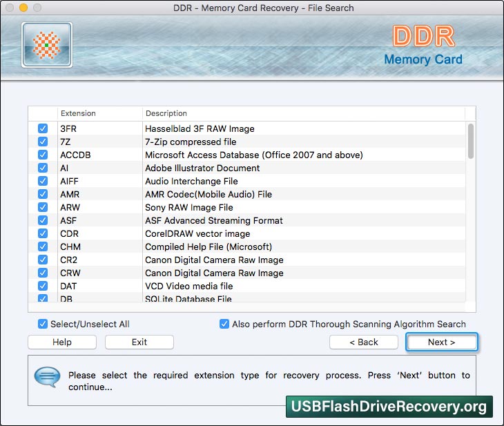Select 'Compiled Help File (Microsoft)' row

pyautogui.click(x=247, y=246)
